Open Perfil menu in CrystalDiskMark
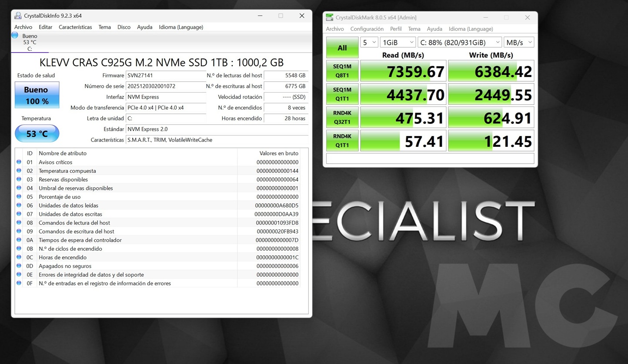 (x=396, y=29)
